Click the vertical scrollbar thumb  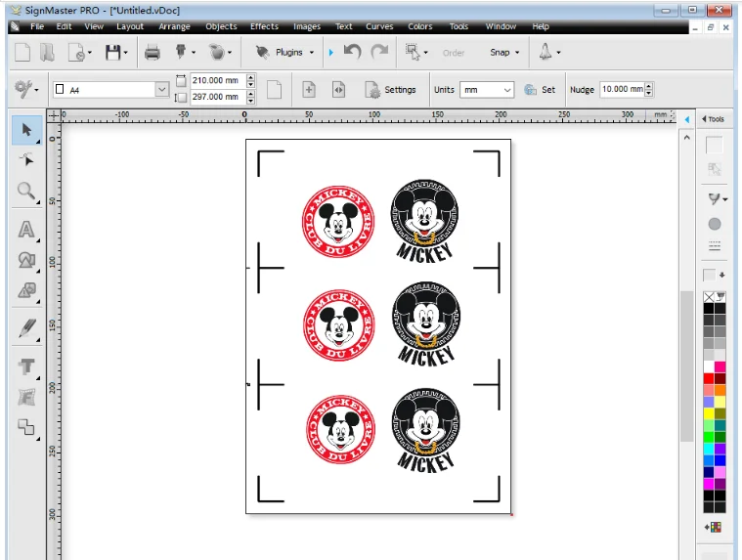coord(686,366)
